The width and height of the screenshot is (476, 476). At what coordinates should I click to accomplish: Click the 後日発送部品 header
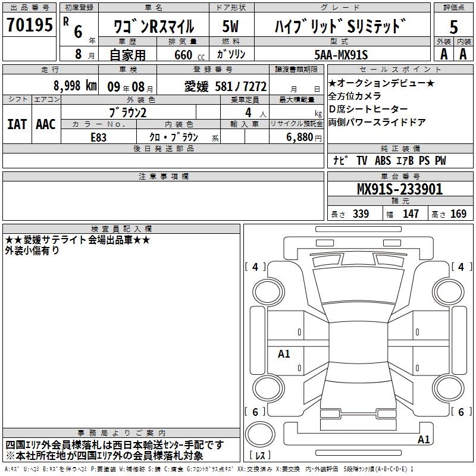click(x=163, y=148)
